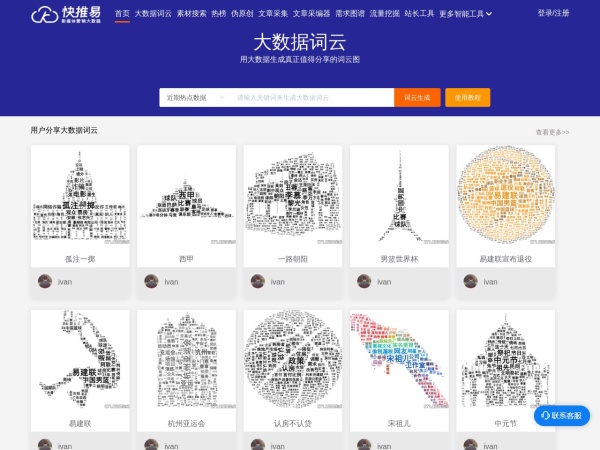Click the orange 使用教程 button
Image resolution: width=600 pixels, height=450 pixels.
pyautogui.click(x=467, y=98)
